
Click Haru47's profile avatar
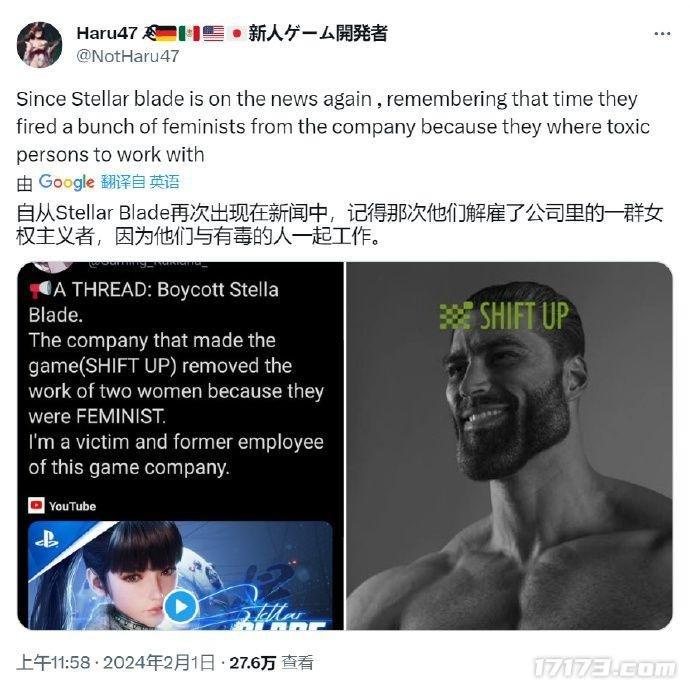coord(40,45)
